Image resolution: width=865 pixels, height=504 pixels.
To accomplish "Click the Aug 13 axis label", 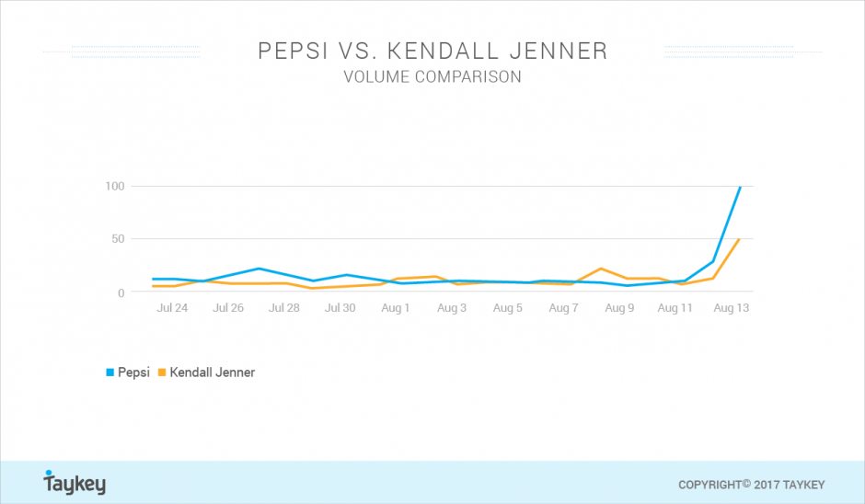I will (x=731, y=308).
